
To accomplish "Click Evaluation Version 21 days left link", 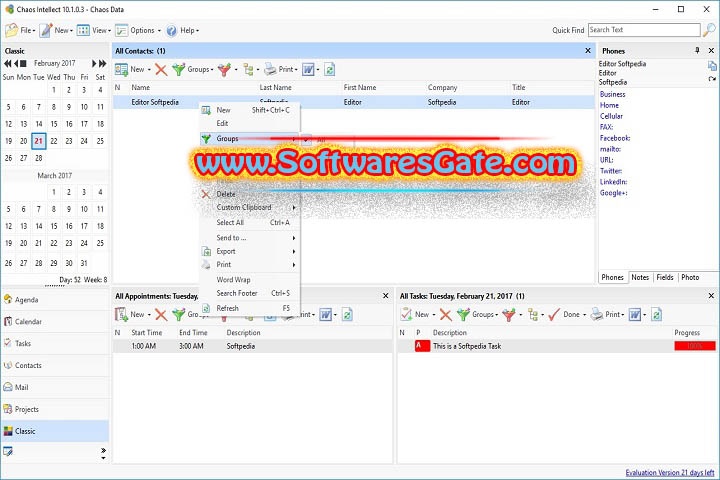I will tap(670, 472).
